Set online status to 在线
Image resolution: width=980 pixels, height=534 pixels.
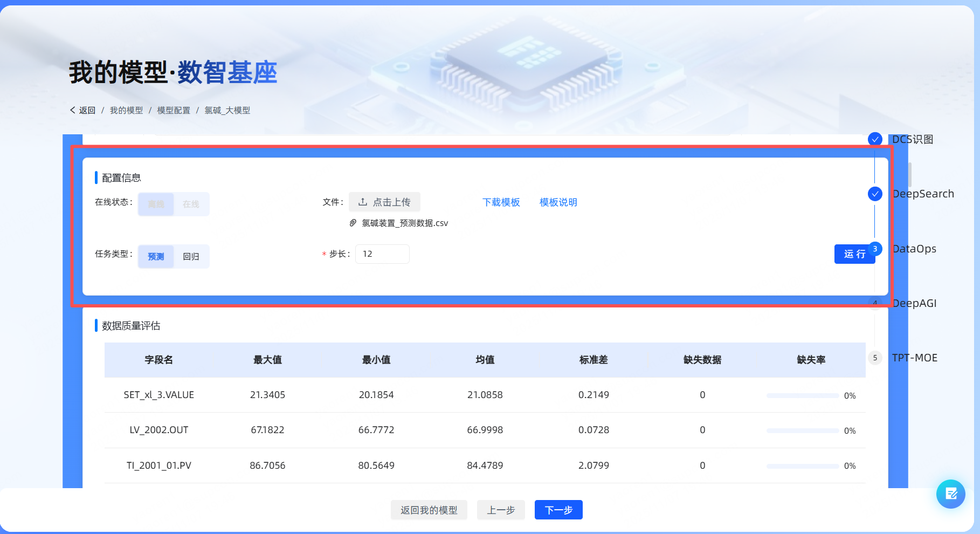point(191,204)
